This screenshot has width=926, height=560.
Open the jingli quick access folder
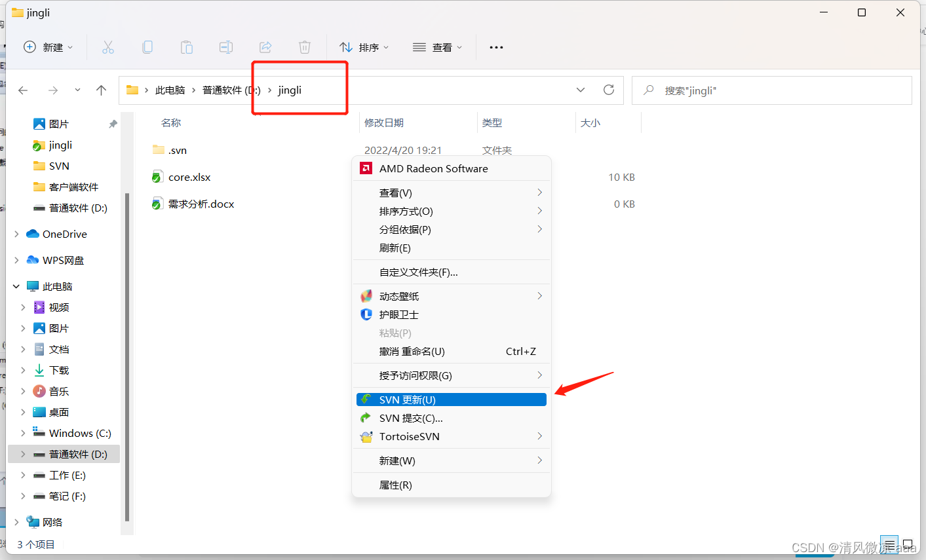[52, 145]
